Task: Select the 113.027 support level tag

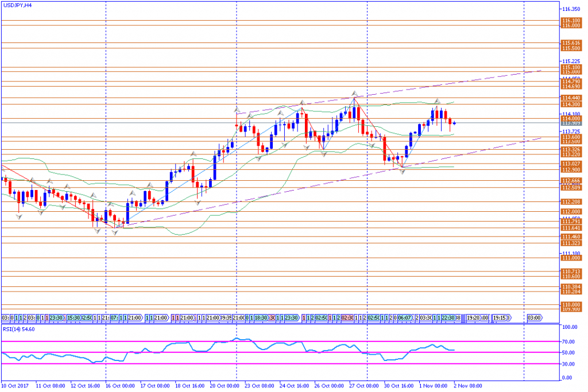Action: pyautogui.click(x=572, y=164)
